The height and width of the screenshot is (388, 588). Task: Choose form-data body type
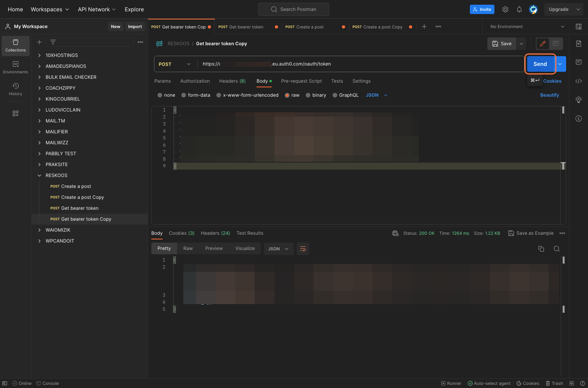pos(184,95)
